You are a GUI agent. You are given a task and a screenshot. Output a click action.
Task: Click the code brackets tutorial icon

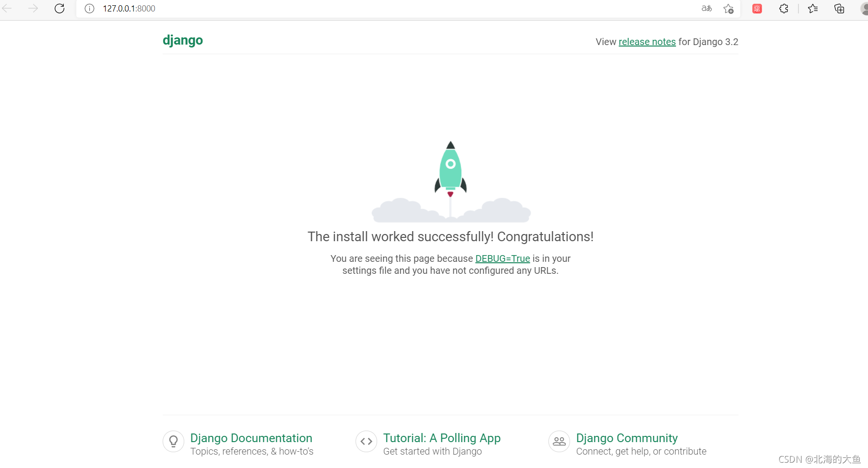pos(367,441)
